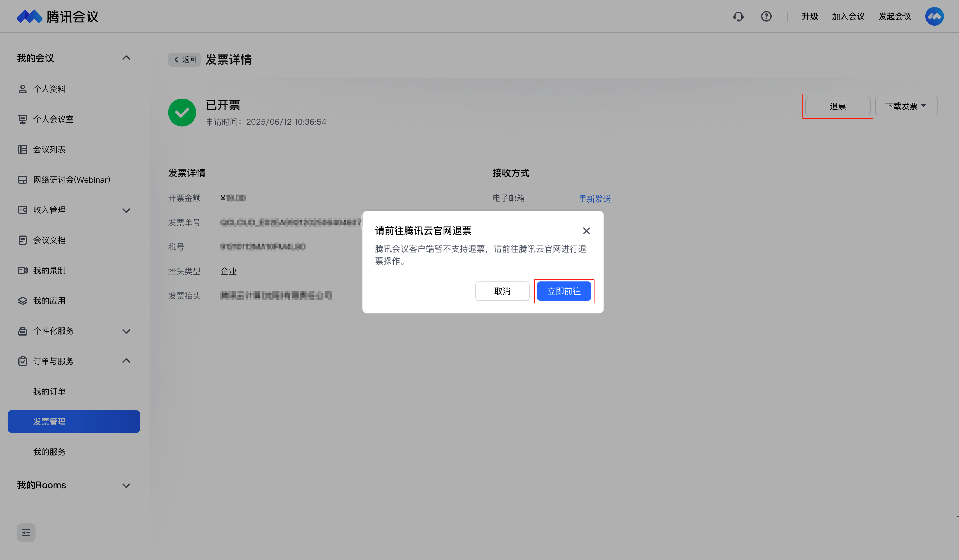Click the 收入管理 wallet icon

click(22, 210)
